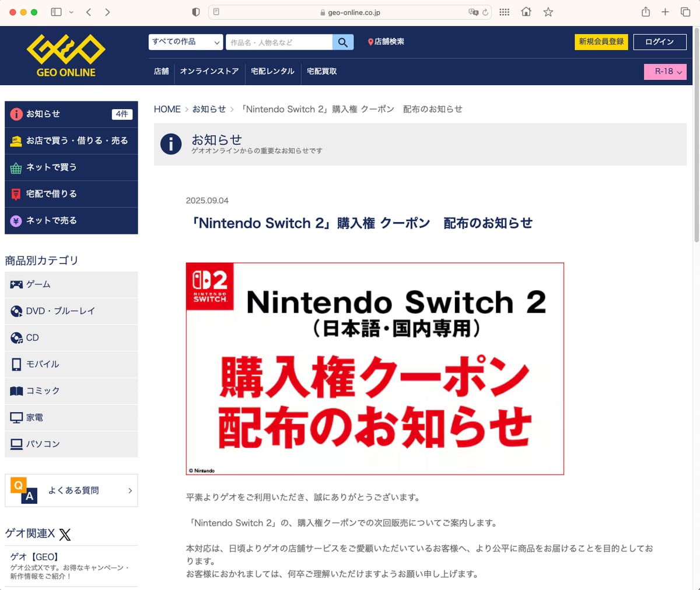This screenshot has width=700, height=590.
Task: Open コミック via the open book icon
Action: click(x=17, y=391)
